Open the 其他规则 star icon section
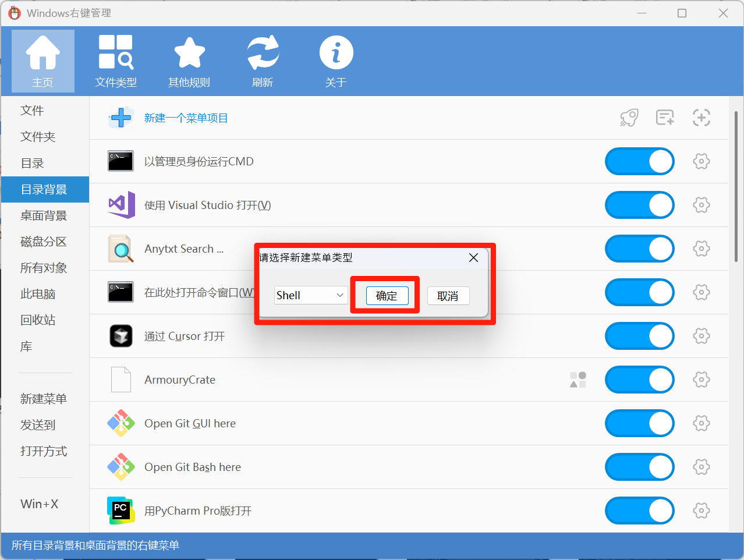The width and height of the screenshot is (744, 560). pos(189,61)
